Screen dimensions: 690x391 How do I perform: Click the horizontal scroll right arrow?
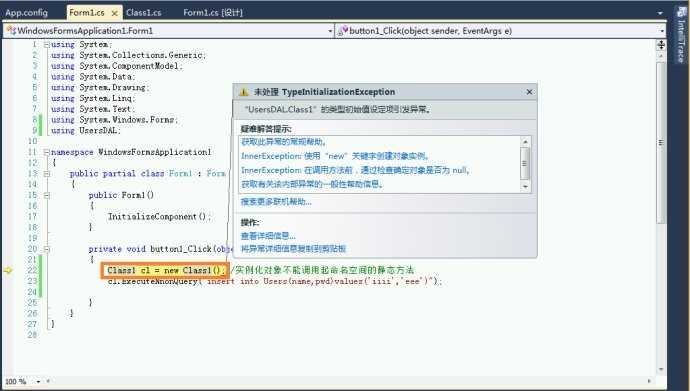click(x=649, y=381)
